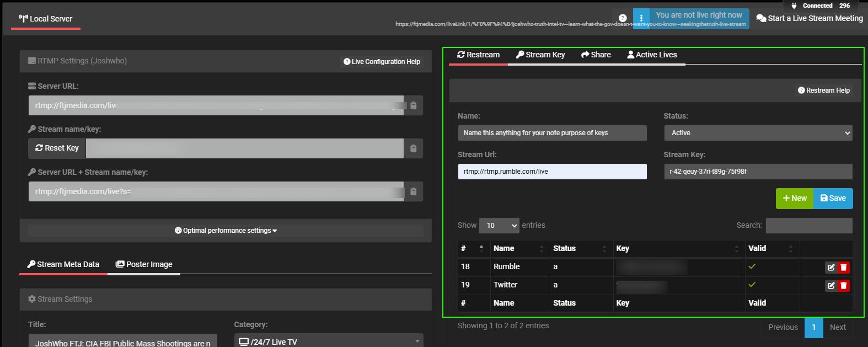Switch to the Active Lives tab
Screen dimensions: 868x347
click(x=652, y=55)
